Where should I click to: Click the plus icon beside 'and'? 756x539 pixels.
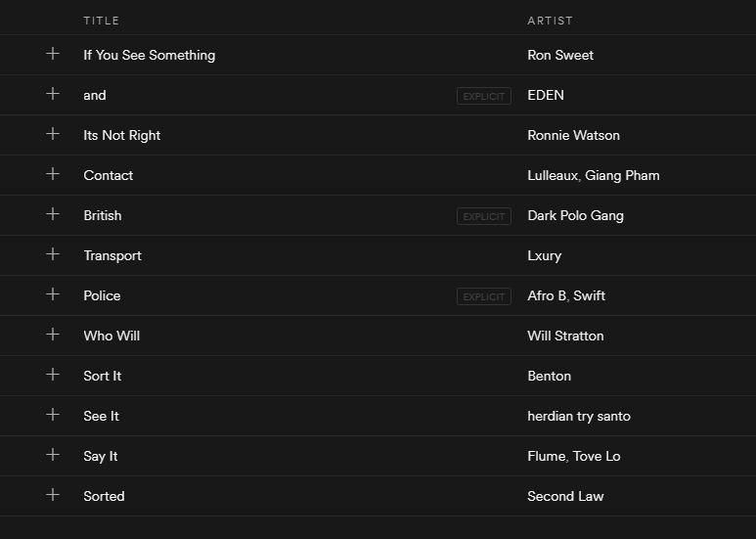[x=53, y=94]
